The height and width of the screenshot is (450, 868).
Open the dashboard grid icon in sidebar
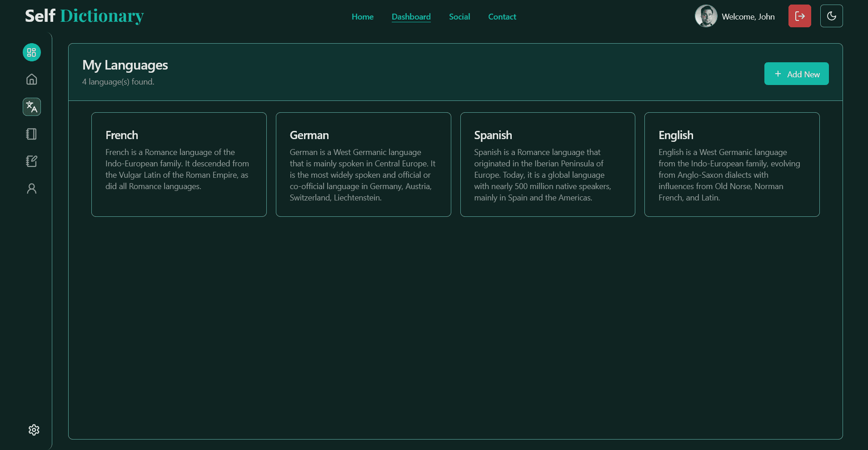pyautogui.click(x=32, y=52)
